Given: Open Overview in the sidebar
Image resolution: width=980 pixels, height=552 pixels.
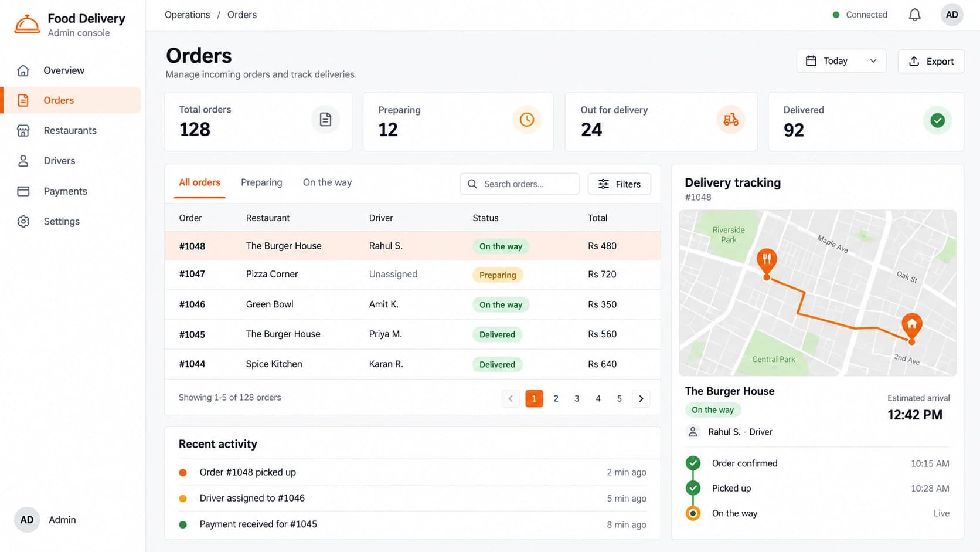Looking at the screenshot, I should pyautogui.click(x=70, y=70).
